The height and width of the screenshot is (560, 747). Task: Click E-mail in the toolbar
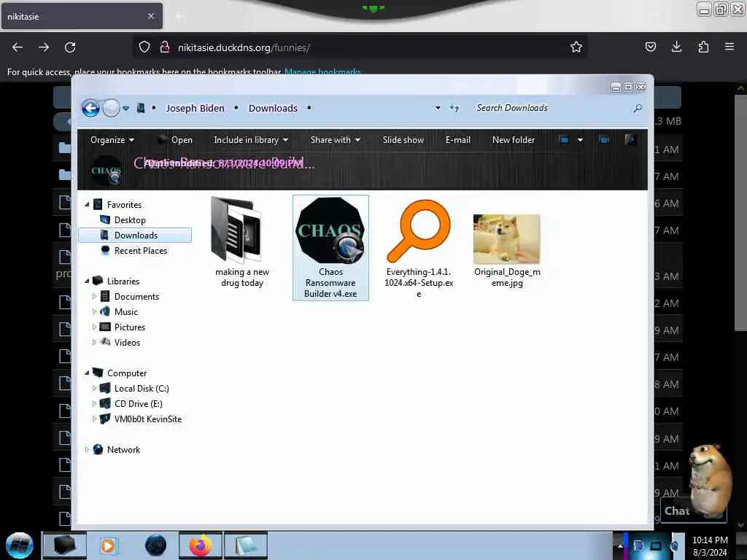pyautogui.click(x=458, y=140)
